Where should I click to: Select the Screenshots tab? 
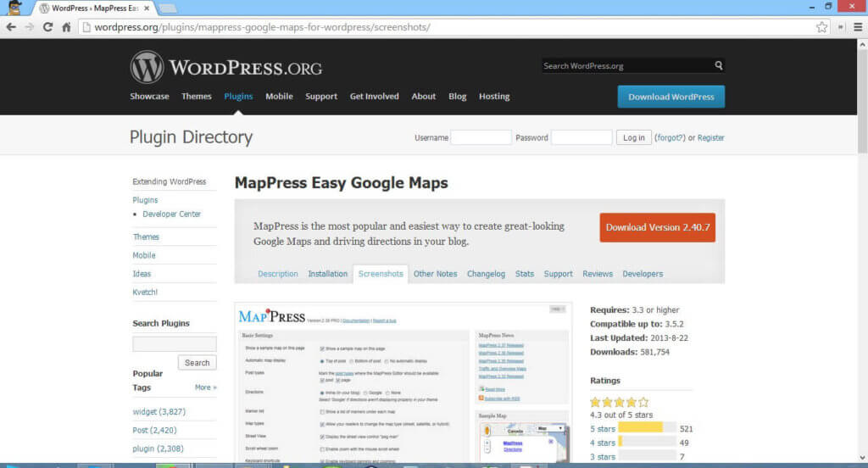tap(381, 274)
